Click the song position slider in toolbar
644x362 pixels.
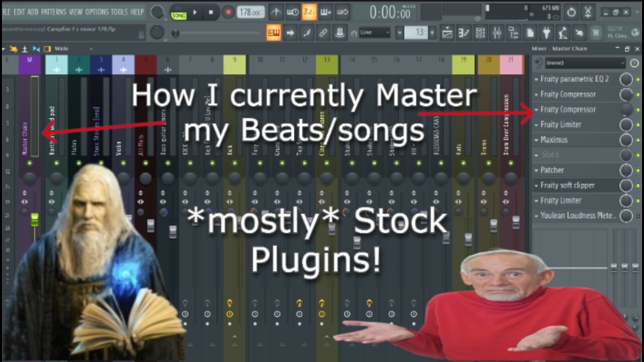tap(216, 33)
